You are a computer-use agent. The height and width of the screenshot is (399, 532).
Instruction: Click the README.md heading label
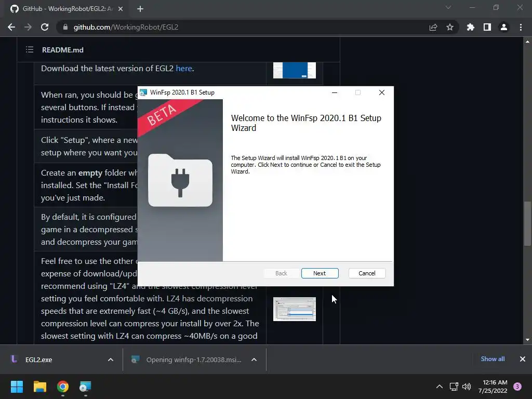point(63,50)
